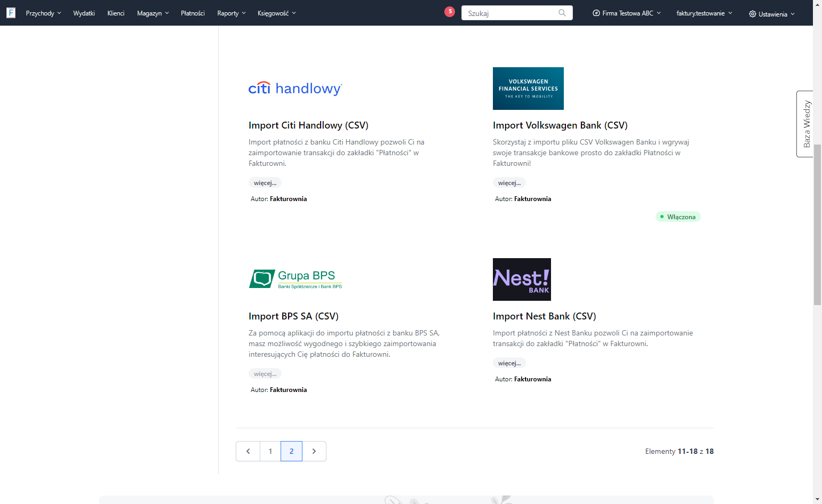This screenshot has width=822, height=504.
Task: Click the Grupa BPS logo
Action: coord(296,279)
